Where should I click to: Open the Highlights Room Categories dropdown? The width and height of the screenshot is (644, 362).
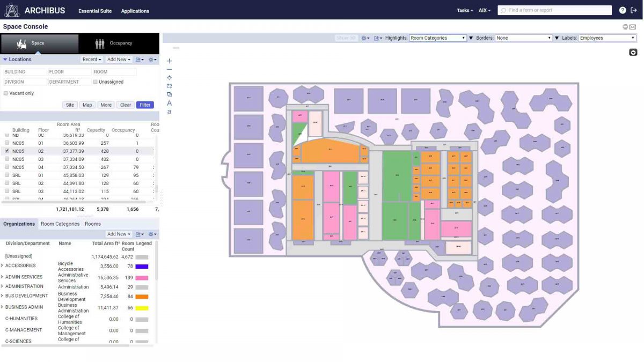(438, 38)
